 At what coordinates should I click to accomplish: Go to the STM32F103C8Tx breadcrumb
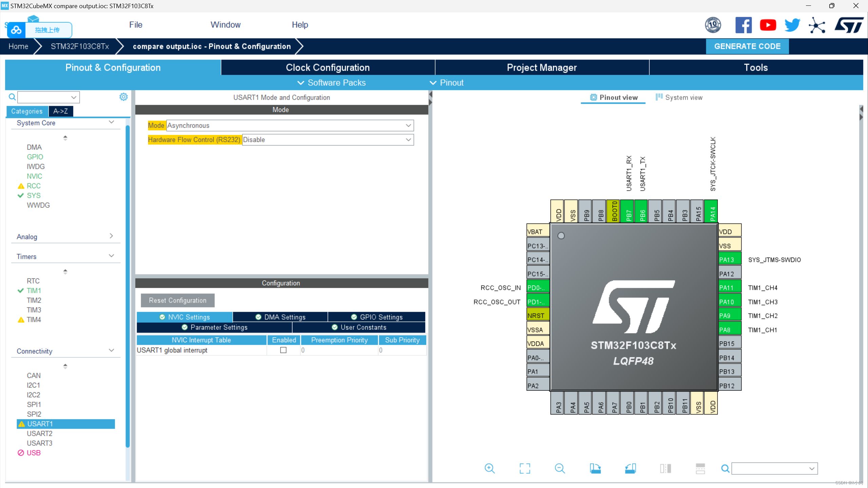pos(80,46)
